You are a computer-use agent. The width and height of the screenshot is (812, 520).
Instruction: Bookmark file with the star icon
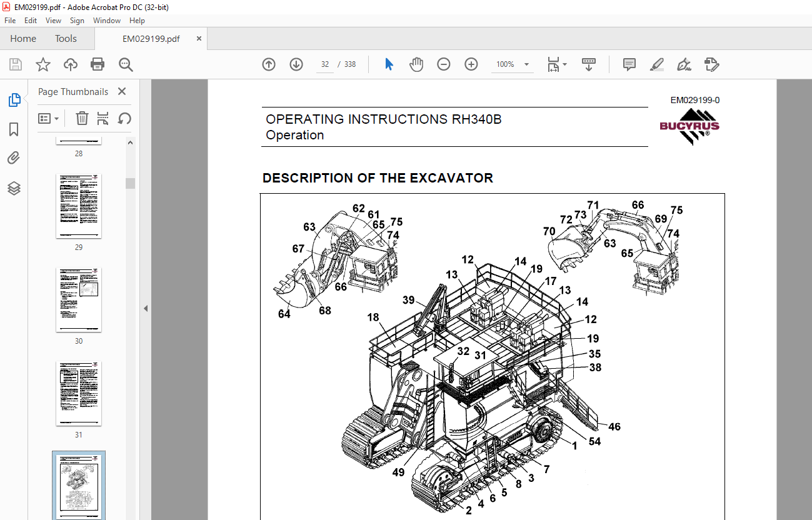43,64
